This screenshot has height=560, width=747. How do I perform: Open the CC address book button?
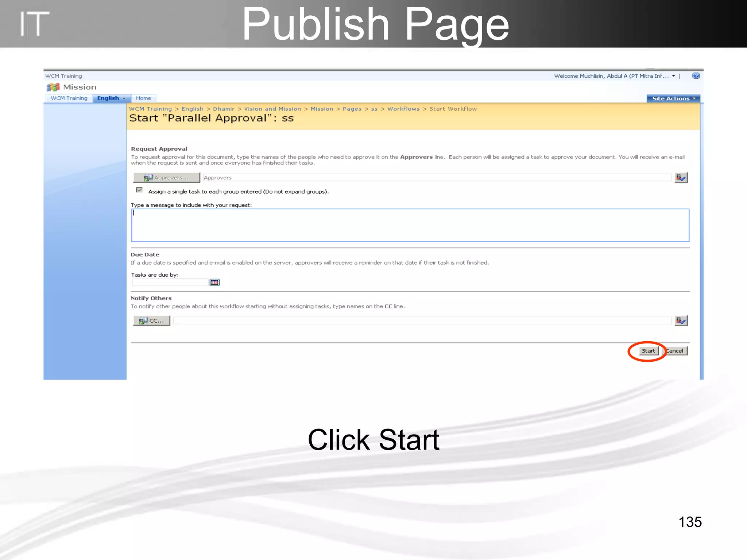(152, 320)
